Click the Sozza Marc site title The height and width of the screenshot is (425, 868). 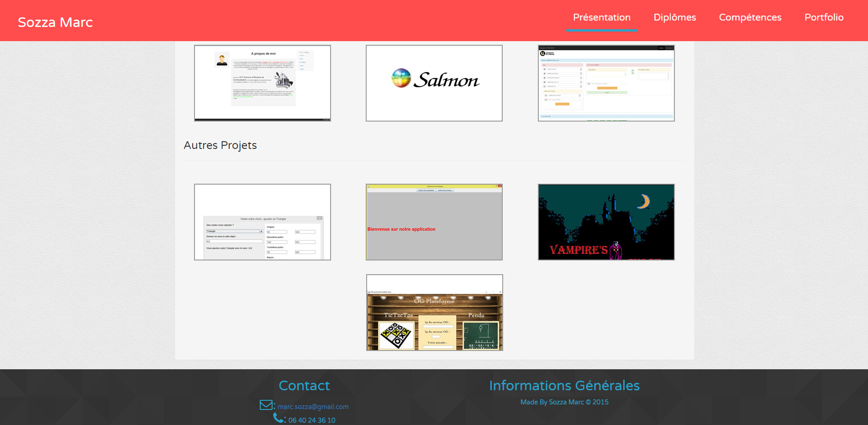pos(55,22)
